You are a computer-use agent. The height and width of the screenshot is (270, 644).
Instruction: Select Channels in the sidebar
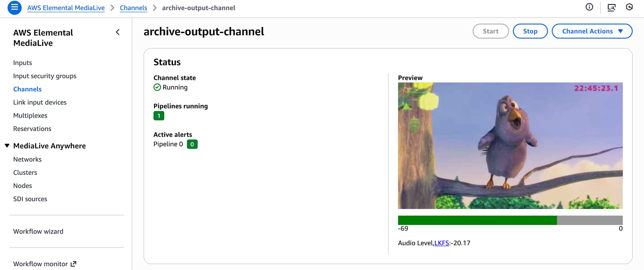click(x=27, y=89)
